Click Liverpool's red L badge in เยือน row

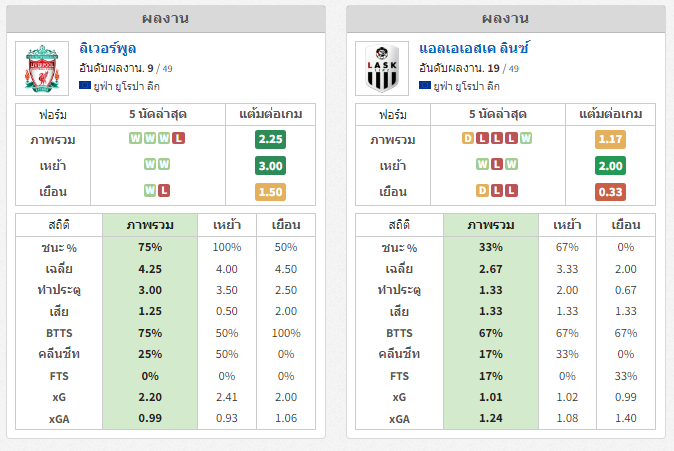(164, 190)
